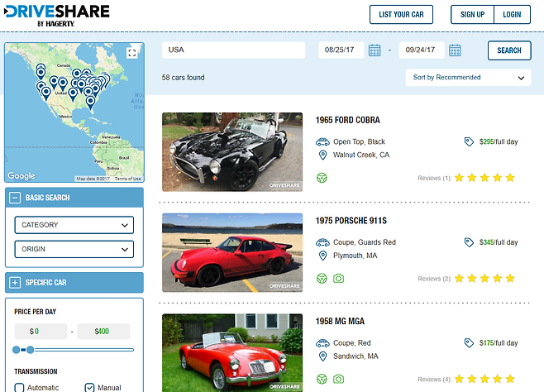
Task: Open the end date calendar picker
Action: 455,50
